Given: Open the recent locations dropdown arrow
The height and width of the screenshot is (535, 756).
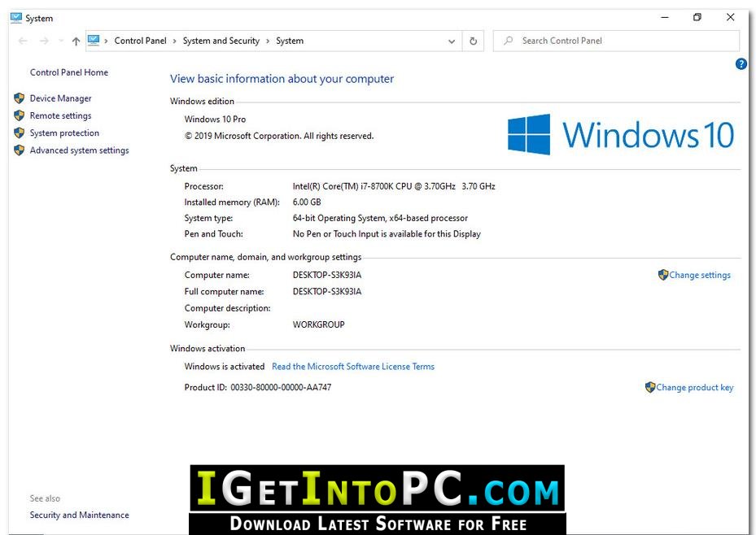Looking at the screenshot, I should tap(61, 41).
